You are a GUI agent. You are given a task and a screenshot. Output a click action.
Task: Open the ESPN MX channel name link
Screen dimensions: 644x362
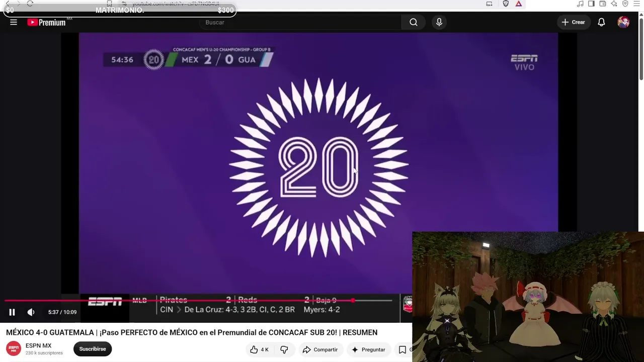click(39, 346)
